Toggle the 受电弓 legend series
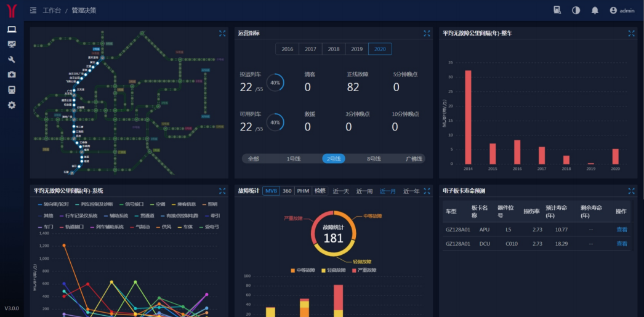644x317 pixels. click(x=209, y=227)
